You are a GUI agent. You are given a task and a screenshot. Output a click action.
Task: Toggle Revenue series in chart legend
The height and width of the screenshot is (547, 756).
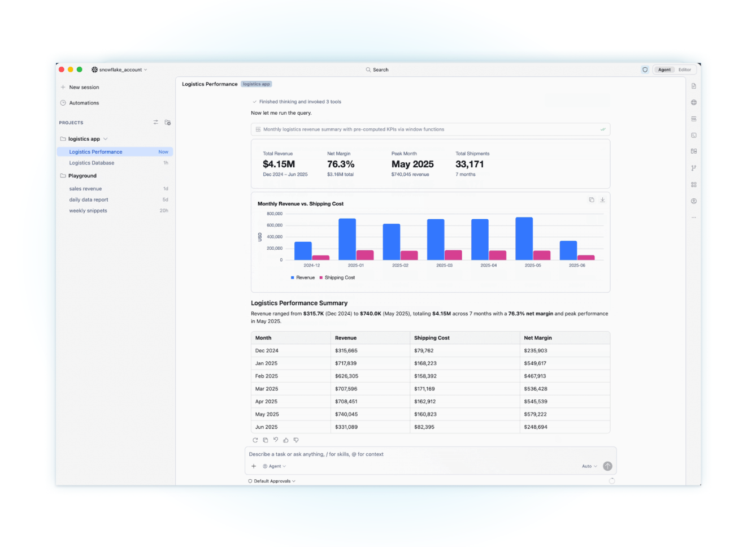(303, 277)
